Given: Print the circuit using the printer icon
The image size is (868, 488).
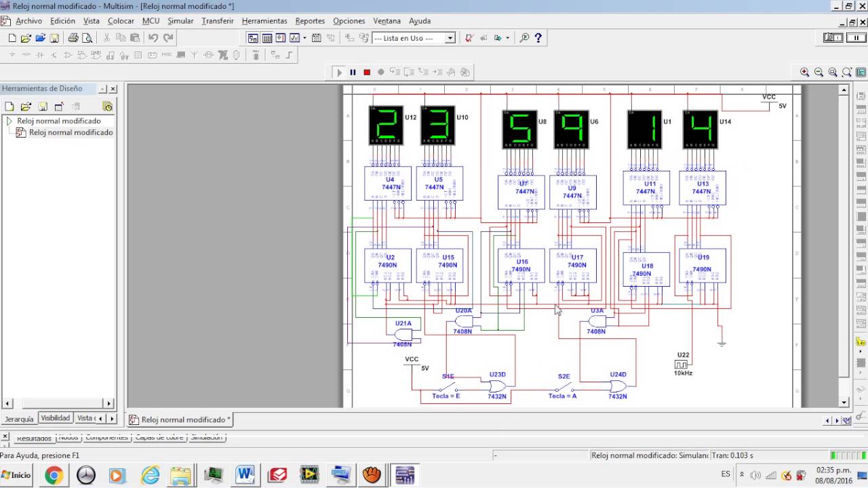Looking at the screenshot, I should point(73,38).
